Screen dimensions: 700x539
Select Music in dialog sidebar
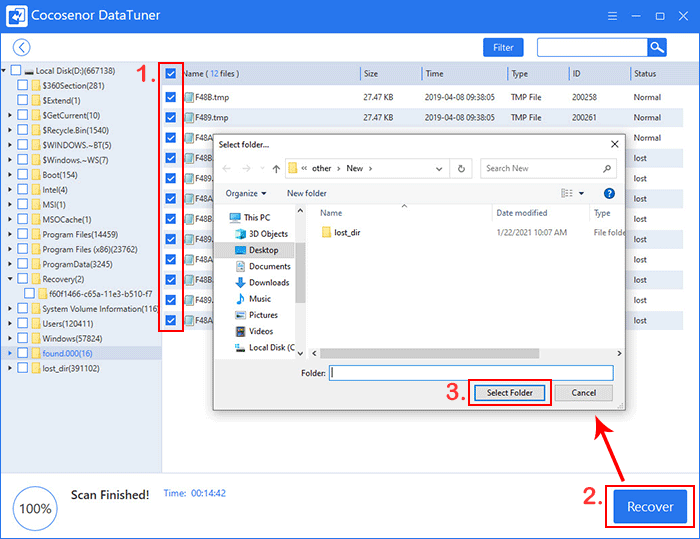point(253,299)
